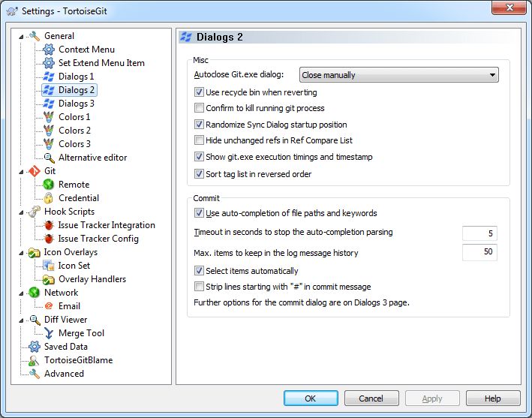Click the General wrench icon in tree

[x=35, y=36]
